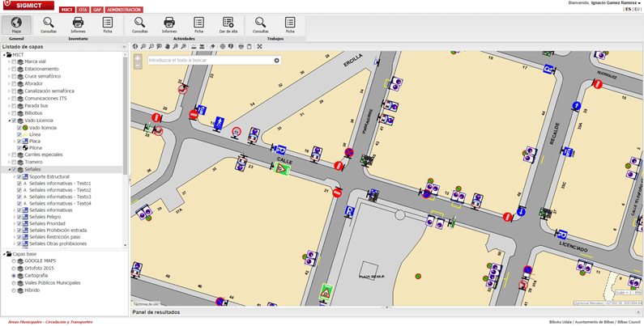Click the text search input field
644x326 pixels.
pos(211,61)
